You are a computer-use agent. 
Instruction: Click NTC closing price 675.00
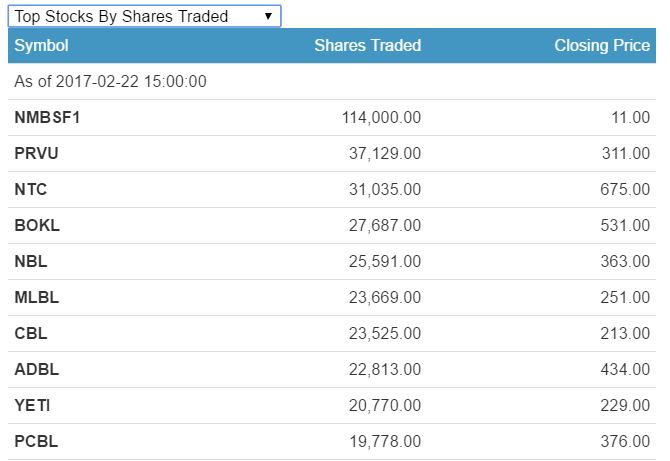coord(624,190)
